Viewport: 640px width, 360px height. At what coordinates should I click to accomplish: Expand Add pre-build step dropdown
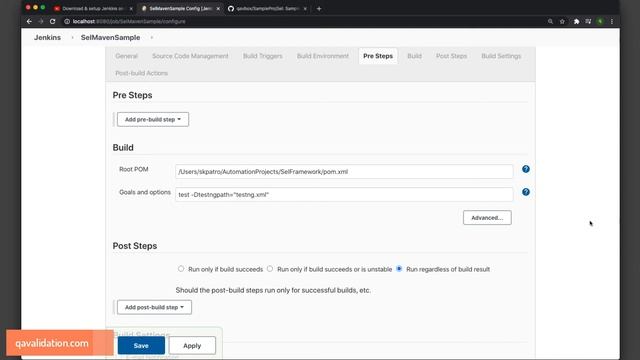153,119
